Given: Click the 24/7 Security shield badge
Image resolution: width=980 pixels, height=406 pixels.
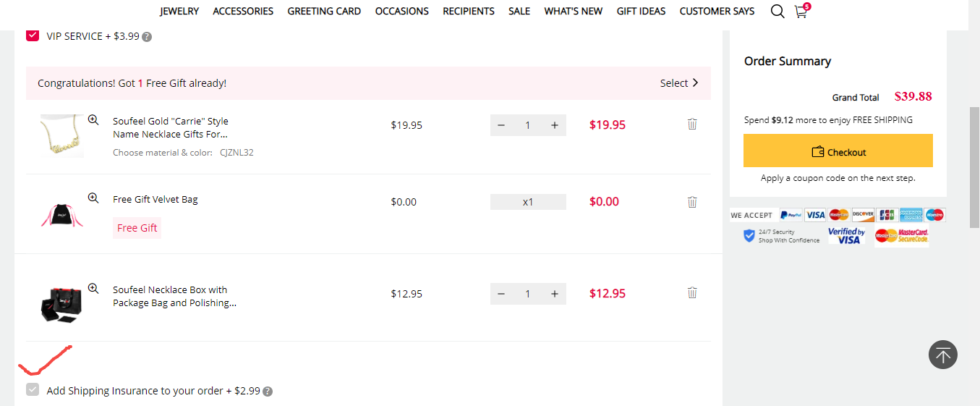Looking at the screenshot, I should [x=781, y=236].
